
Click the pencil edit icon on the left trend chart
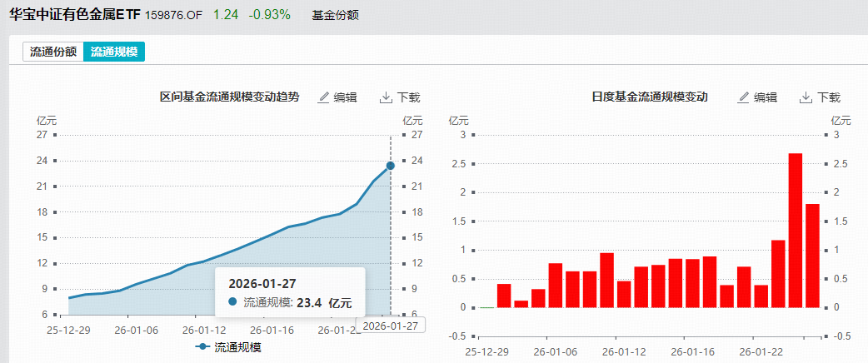[324, 97]
